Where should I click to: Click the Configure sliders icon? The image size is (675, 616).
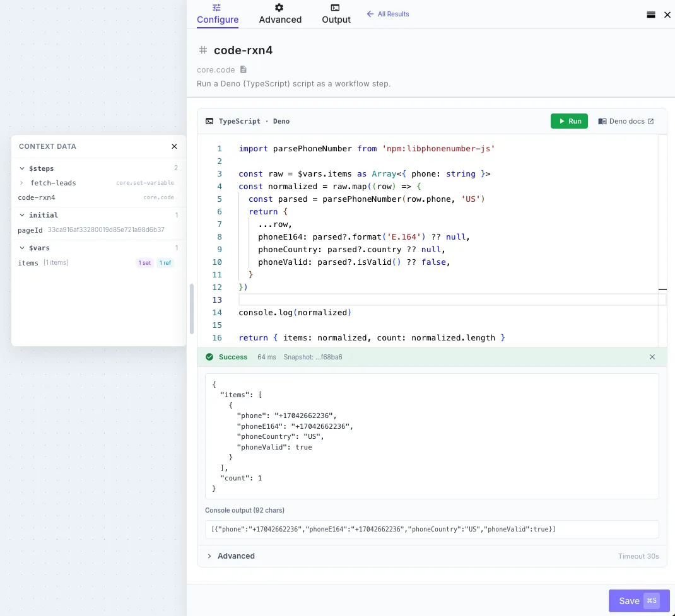coord(217,8)
